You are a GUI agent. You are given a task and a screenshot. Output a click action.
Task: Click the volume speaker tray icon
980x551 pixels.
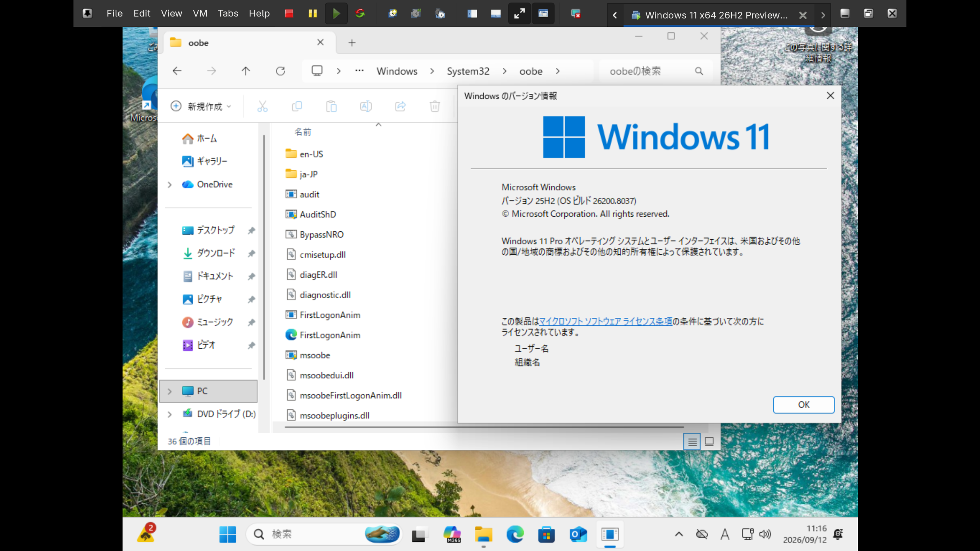coord(765,534)
